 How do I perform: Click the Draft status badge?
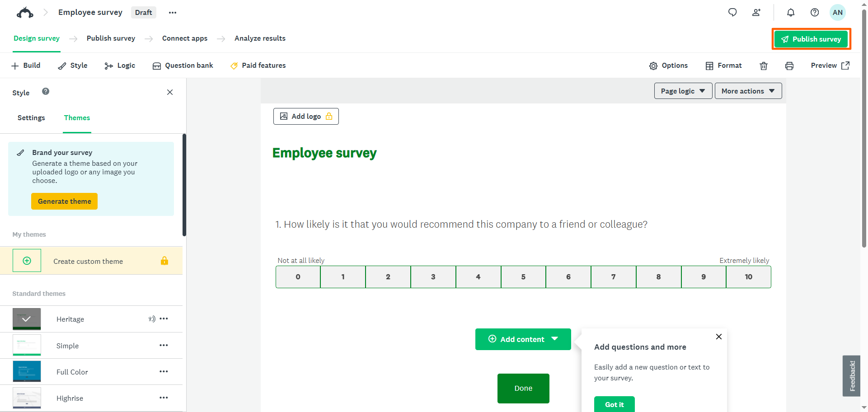point(143,13)
